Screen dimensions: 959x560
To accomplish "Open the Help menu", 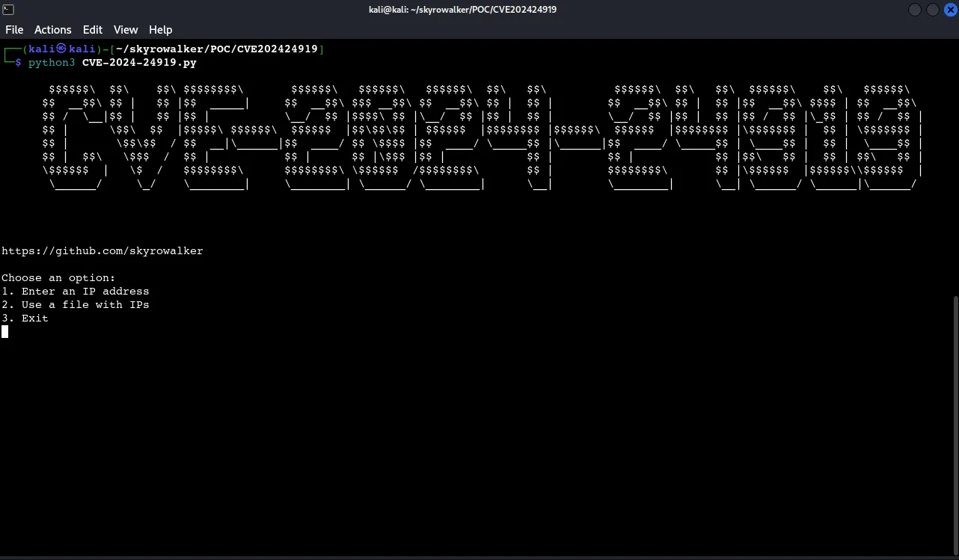I will tap(160, 30).
